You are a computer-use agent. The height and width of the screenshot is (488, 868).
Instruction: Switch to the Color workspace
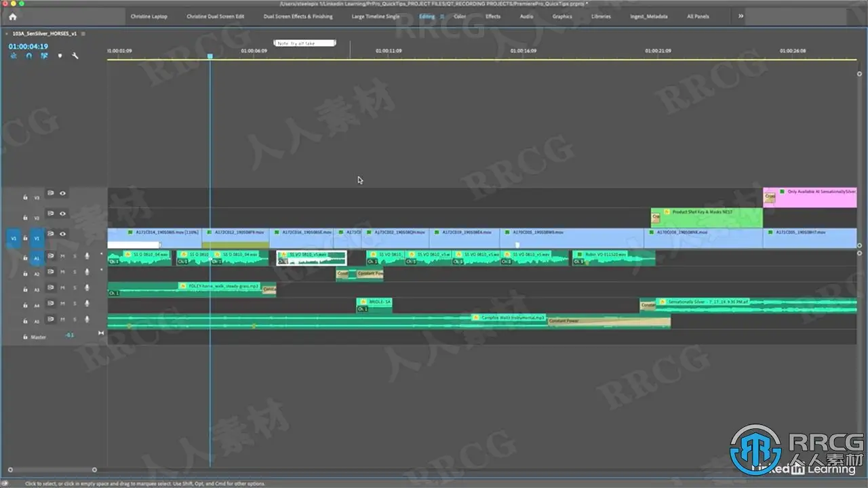[460, 16]
